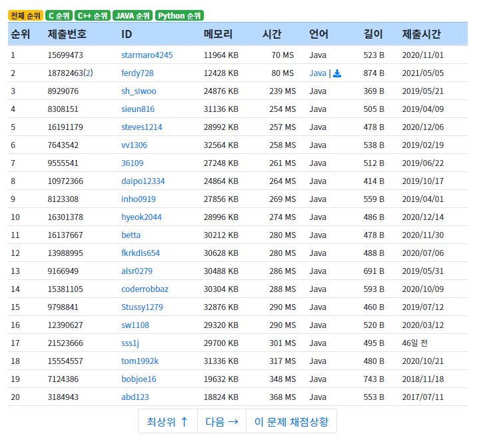Open fkrkdls654 profile link
Screen dimensions: 483x448
click(x=141, y=253)
